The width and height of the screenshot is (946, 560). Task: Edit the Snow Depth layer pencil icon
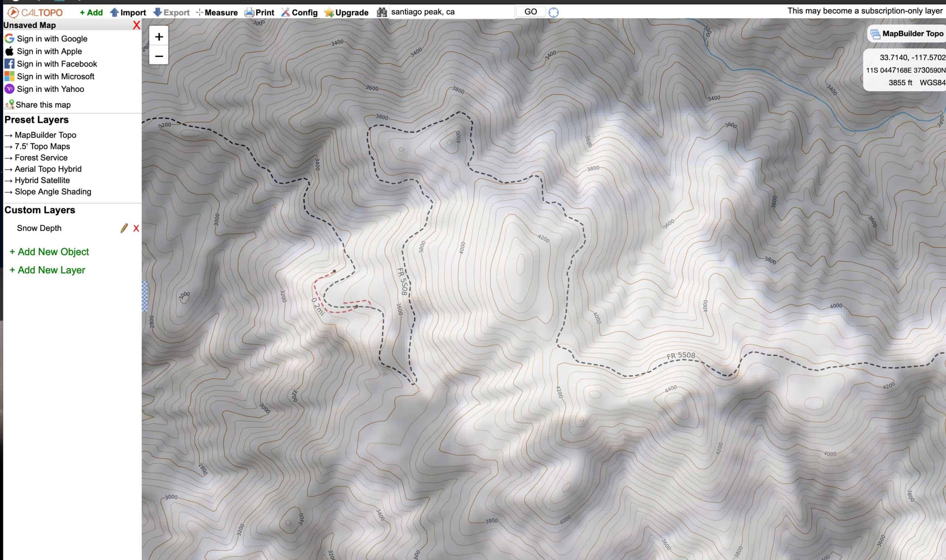pyautogui.click(x=124, y=228)
